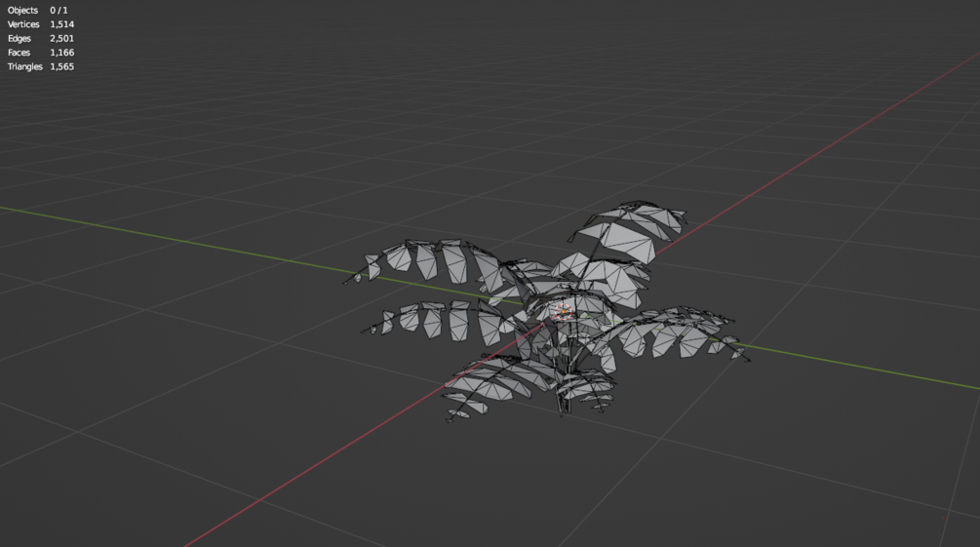Select the Vertices 1,514 statistic
Viewport: 980px width, 547px height.
[x=41, y=24]
